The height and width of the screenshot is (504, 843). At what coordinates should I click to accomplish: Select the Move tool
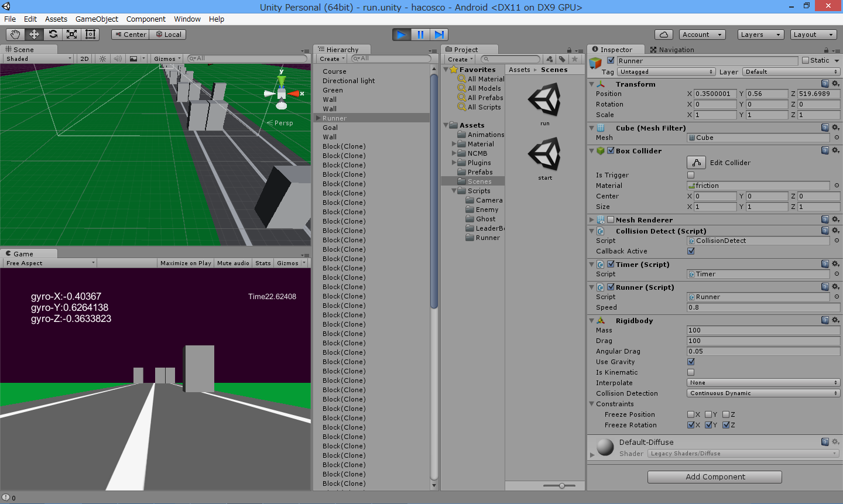[x=33, y=34]
